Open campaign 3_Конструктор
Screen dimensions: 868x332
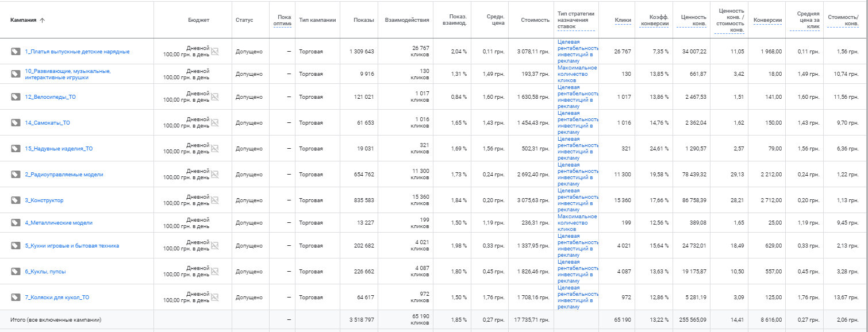point(44,200)
